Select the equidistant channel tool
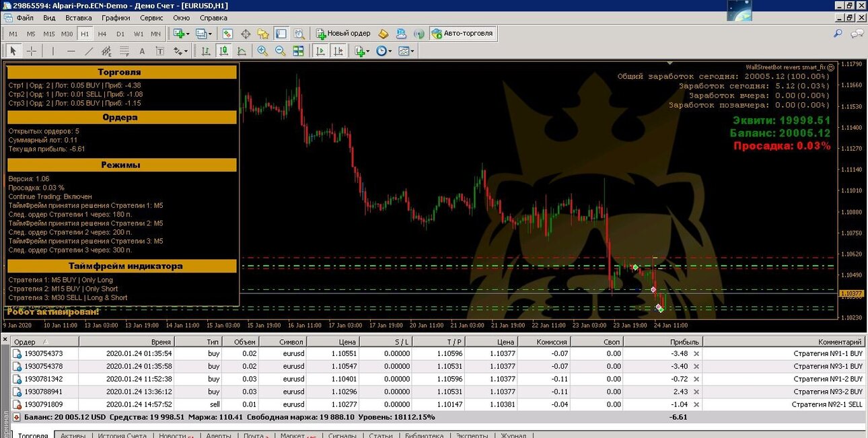The height and width of the screenshot is (438, 868). pos(106,50)
